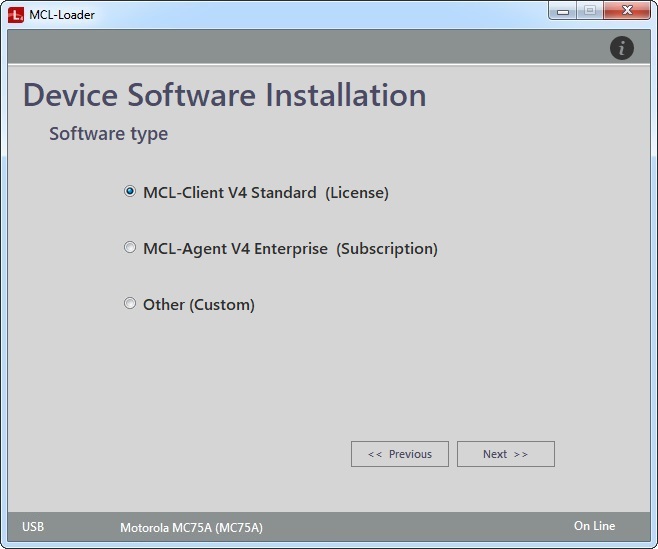
Task: Select MCL-Client V4 Standard (License) radio button
Action: tap(130, 191)
